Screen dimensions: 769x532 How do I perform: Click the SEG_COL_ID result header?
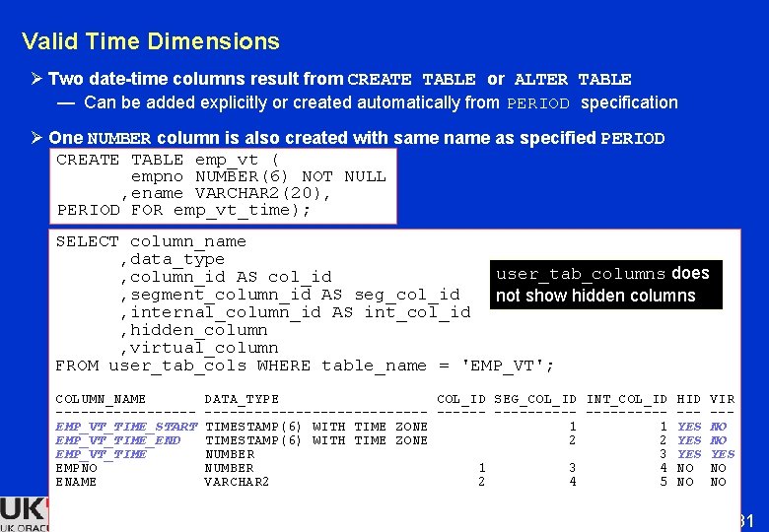click(x=535, y=399)
